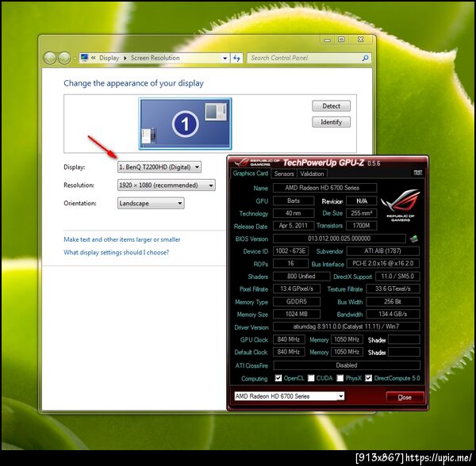Minimize the Screen Resolution window
Image resolution: width=476 pixels, height=466 pixels.
(x=327, y=40)
